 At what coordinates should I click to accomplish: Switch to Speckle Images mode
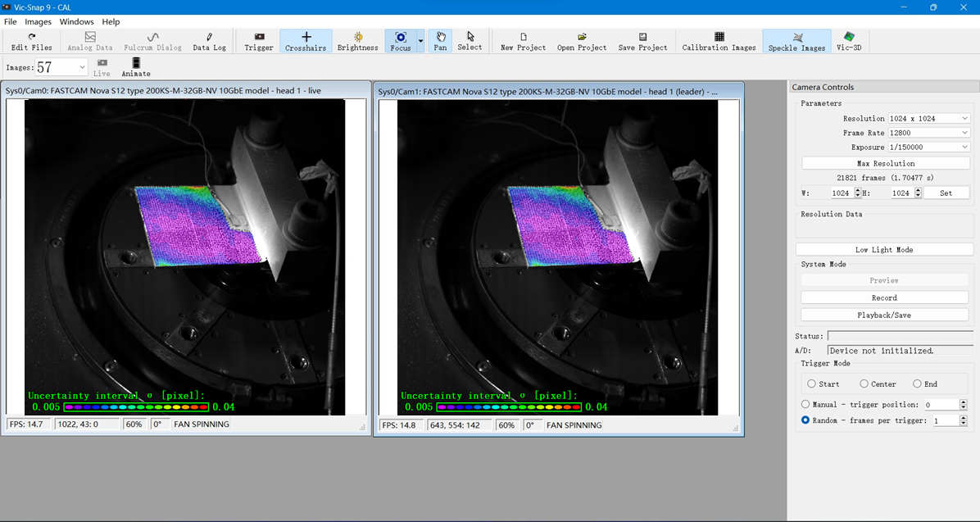pos(796,41)
